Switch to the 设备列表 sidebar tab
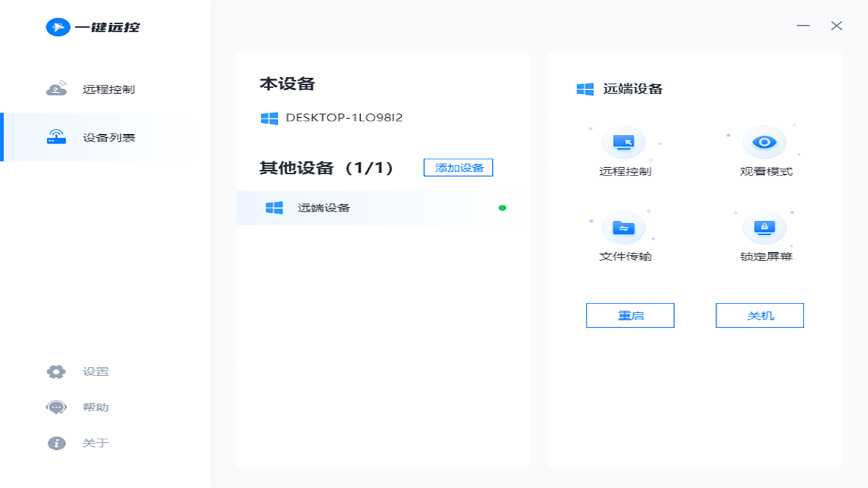Screen dimensions: 868x488 click(105, 138)
